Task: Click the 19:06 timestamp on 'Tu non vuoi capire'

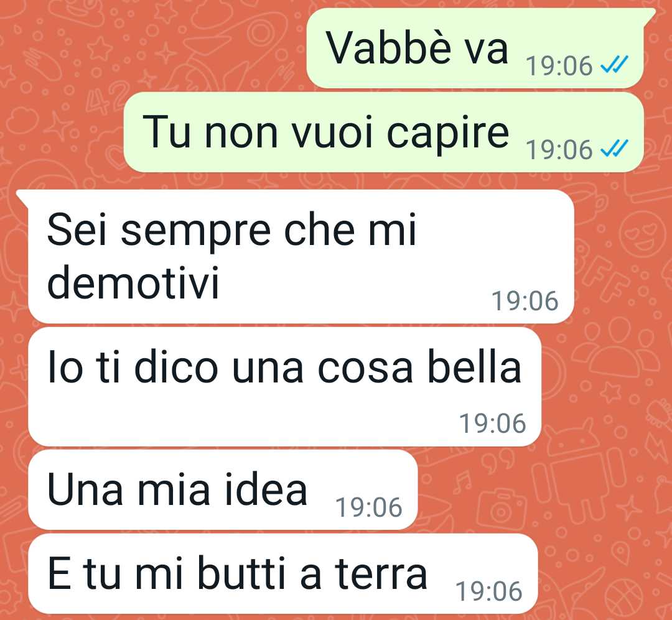Action: pos(559,150)
